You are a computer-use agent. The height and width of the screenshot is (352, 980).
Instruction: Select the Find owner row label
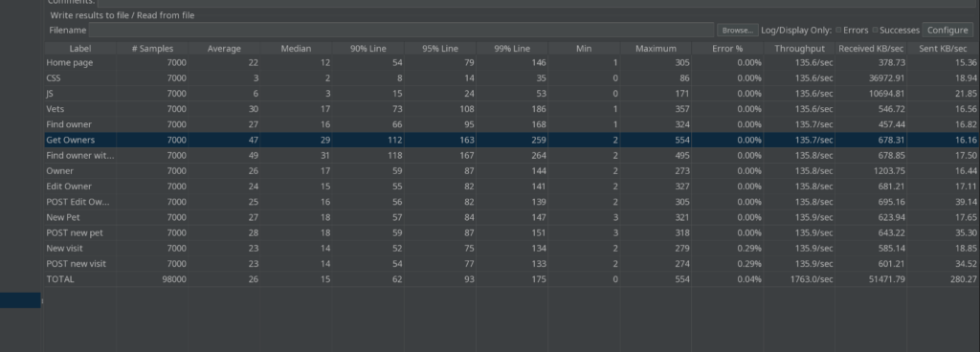[x=69, y=124]
